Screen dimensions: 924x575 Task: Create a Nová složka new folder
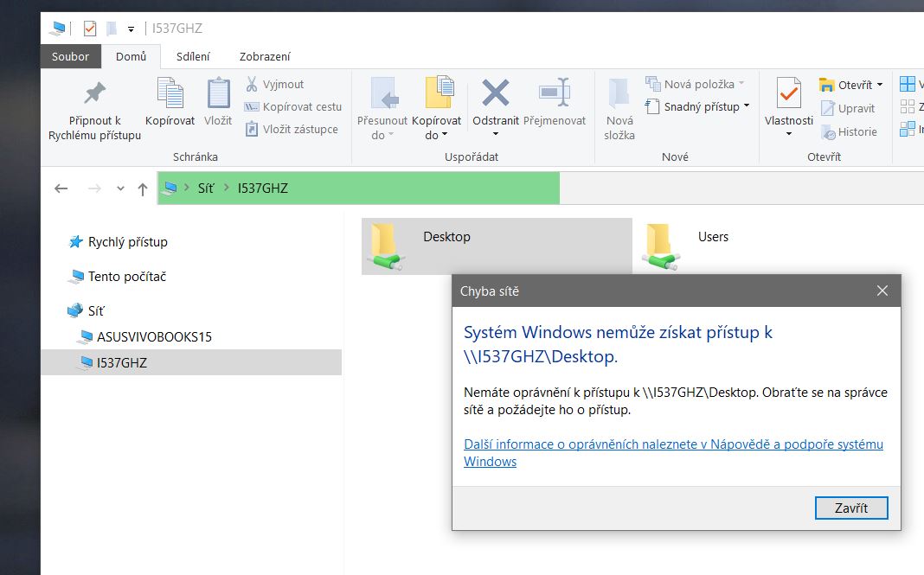(x=619, y=110)
